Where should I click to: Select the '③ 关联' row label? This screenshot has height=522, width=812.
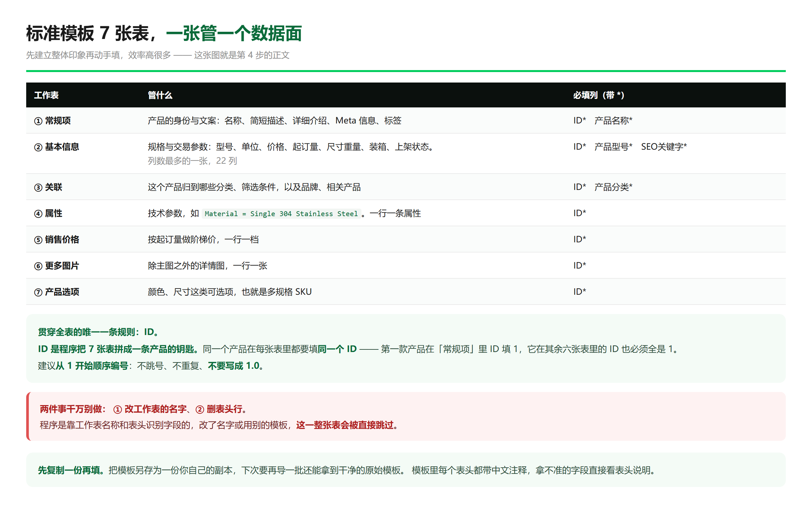48,187
